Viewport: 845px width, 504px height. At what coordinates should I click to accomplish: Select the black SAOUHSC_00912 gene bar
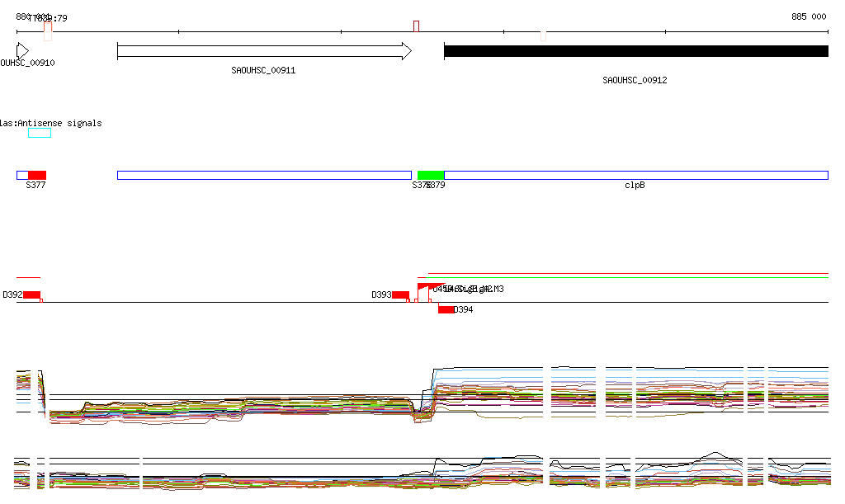[x=635, y=51]
